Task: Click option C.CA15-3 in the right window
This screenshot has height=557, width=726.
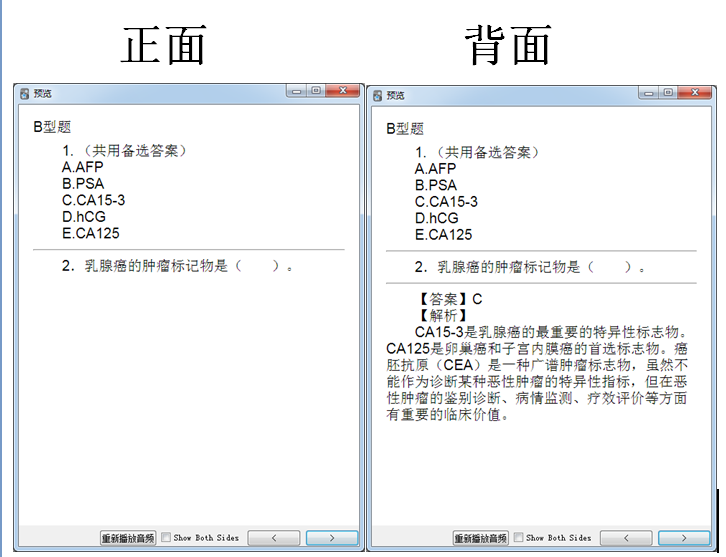Action: click(446, 202)
